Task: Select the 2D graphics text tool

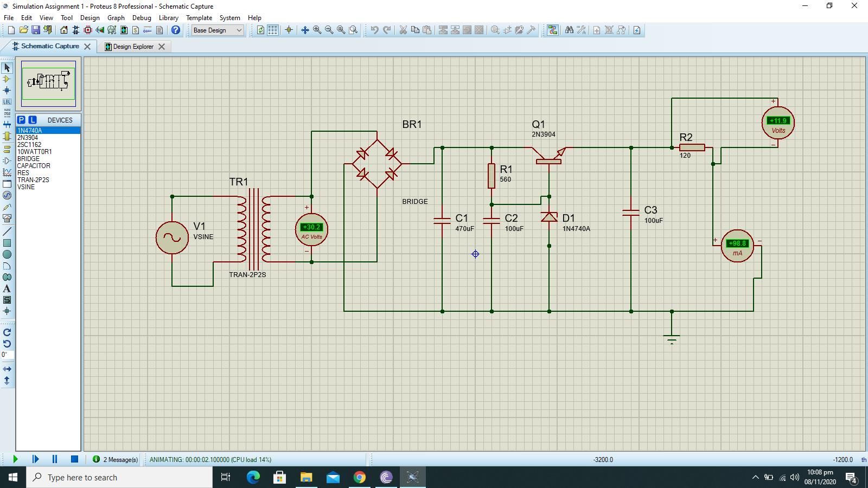Action: pos(7,288)
